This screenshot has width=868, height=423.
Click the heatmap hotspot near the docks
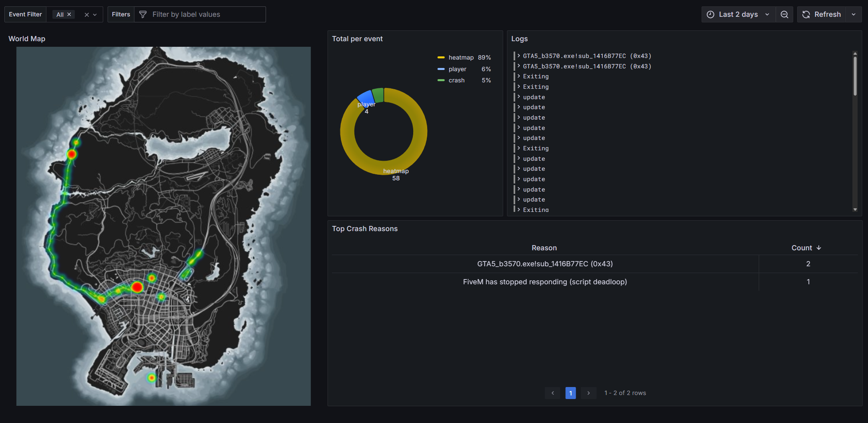click(151, 377)
